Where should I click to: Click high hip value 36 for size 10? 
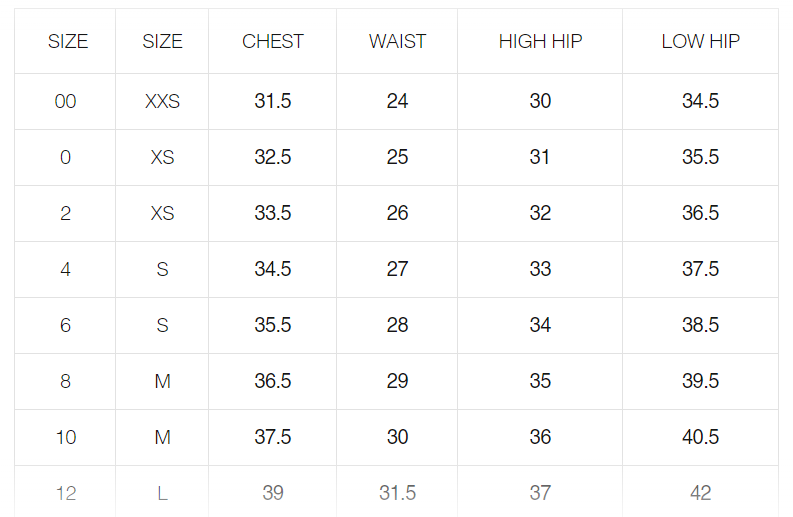click(x=540, y=437)
